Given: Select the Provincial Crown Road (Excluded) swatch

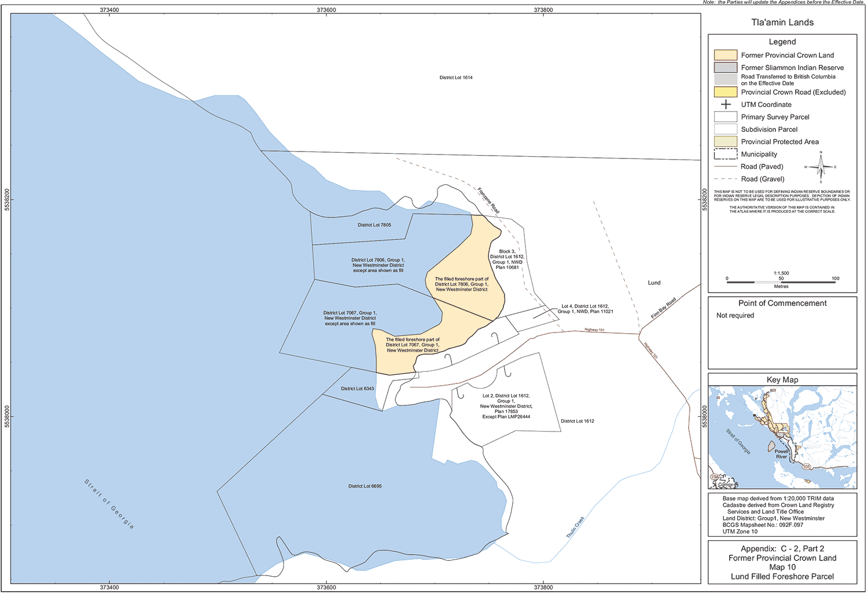Looking at the screenshot, I should [x=726, y=93].
